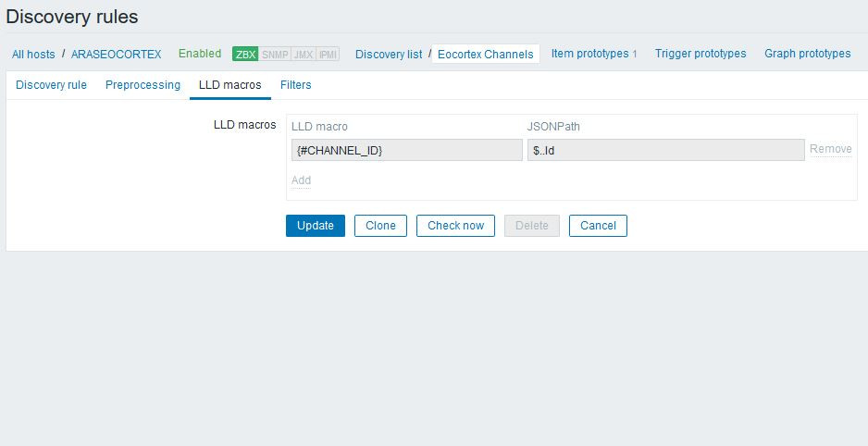Viewport: 868px width, 446px height.
Task: Click the SNMP availability badge
Action: pyautogui.click(x=275, y=55)
